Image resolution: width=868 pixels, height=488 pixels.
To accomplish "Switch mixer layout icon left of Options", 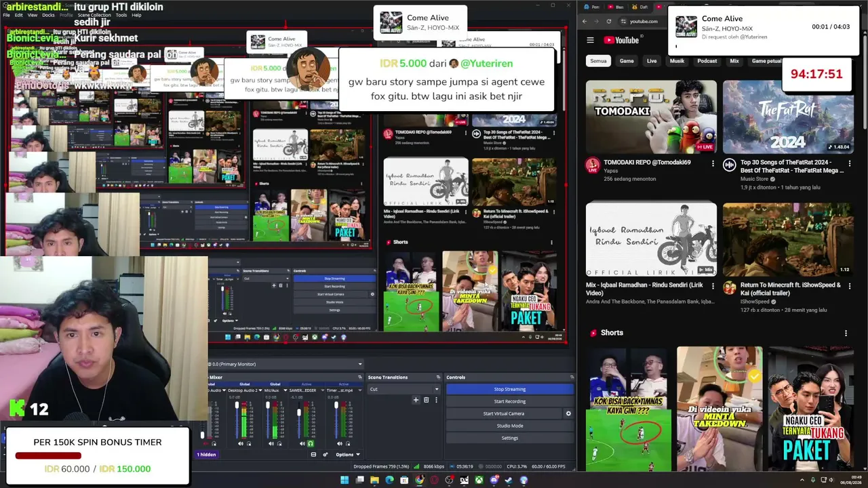I will pos(313,454).
